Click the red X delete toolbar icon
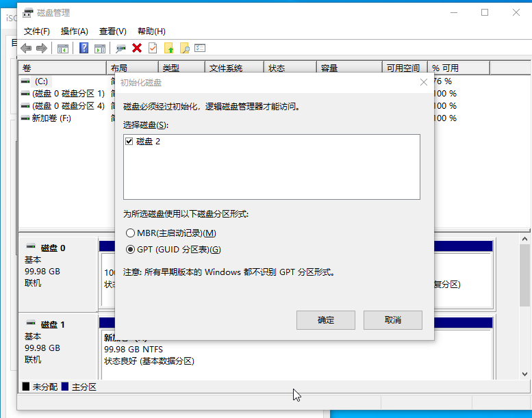 pyautogui.click(x=137, y=48)
